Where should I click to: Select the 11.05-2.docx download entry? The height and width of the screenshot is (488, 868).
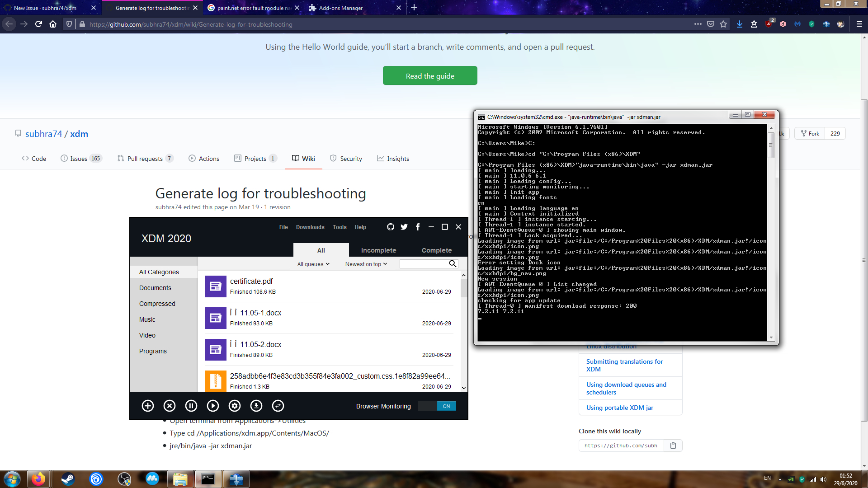pyautogui.click(x=329, y=349)
